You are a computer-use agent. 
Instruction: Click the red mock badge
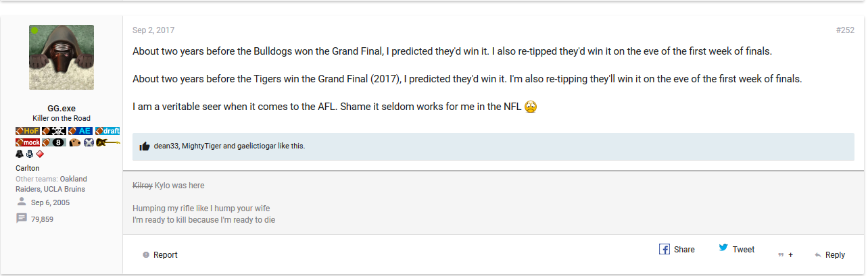point(28,142)
